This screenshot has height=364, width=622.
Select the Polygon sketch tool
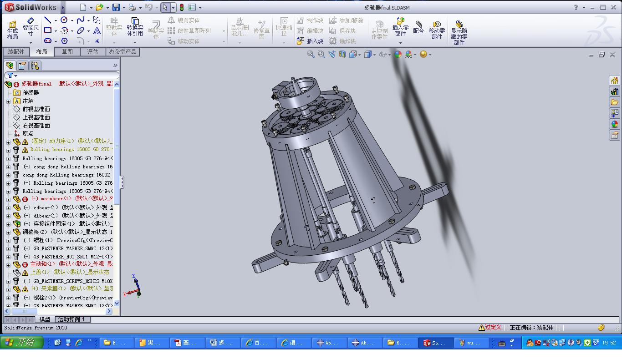point(64,41)
